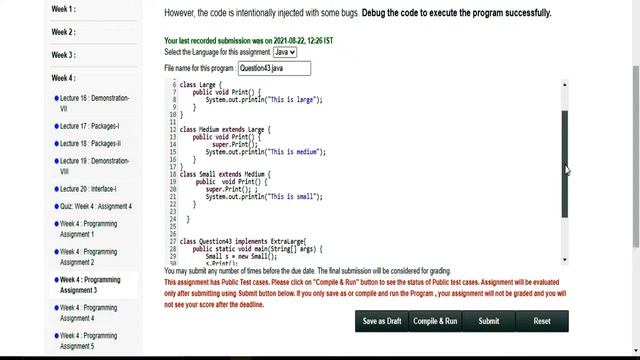Open Quiz: Week 4 : Assignment 4

tap(96, 206)
